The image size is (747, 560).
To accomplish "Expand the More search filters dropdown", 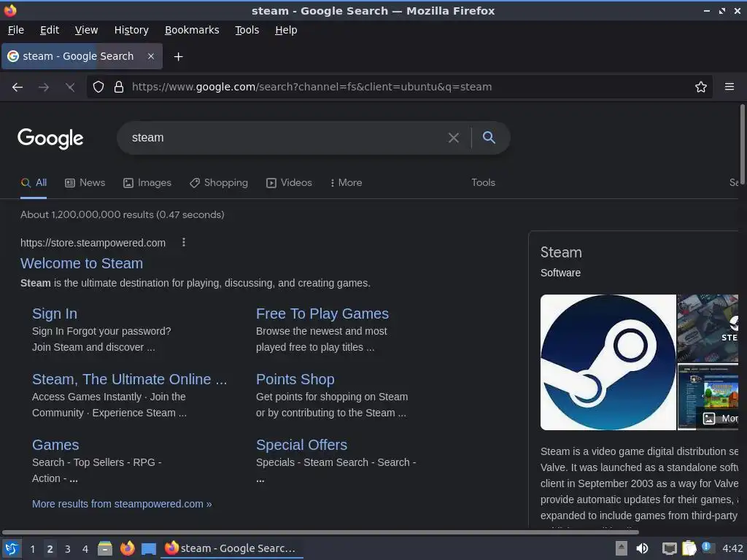I will pyautogui.click(x=346, y=183).
